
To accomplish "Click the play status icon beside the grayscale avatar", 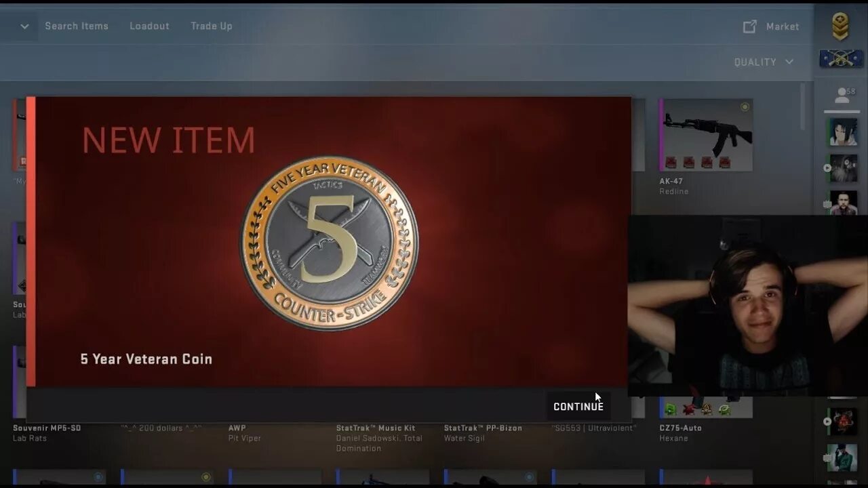I will tap(827, 168).
